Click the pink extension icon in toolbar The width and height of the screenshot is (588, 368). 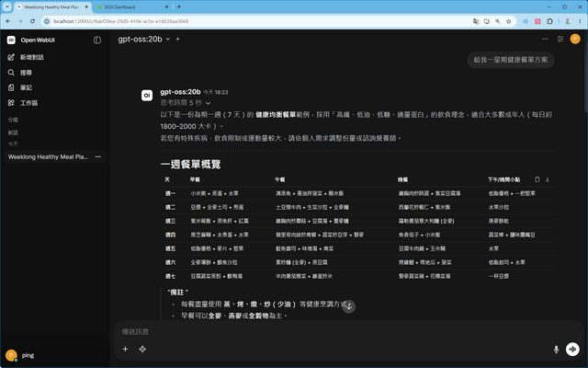tap(537, 21)
